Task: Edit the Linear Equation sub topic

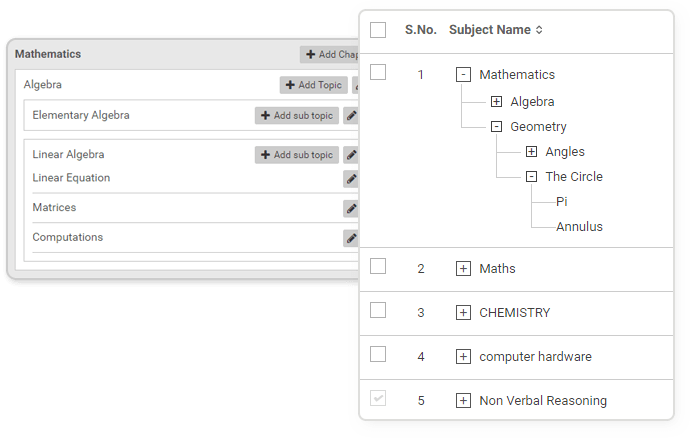Action: pyautogui.click(x=351, y=179)
